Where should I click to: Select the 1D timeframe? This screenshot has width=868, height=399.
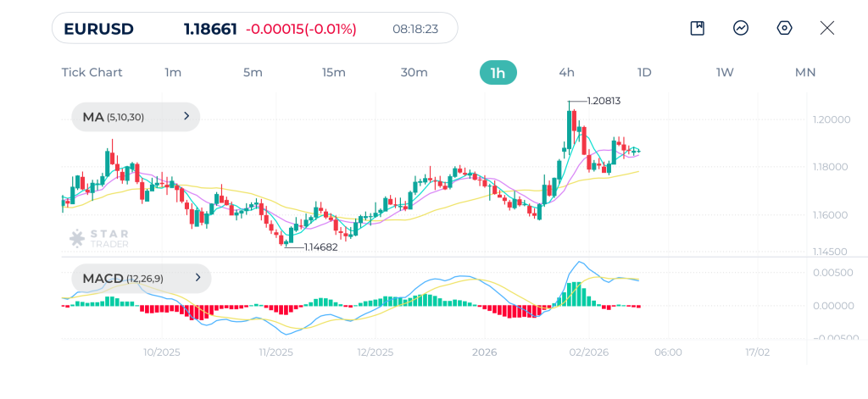[644, 73]
